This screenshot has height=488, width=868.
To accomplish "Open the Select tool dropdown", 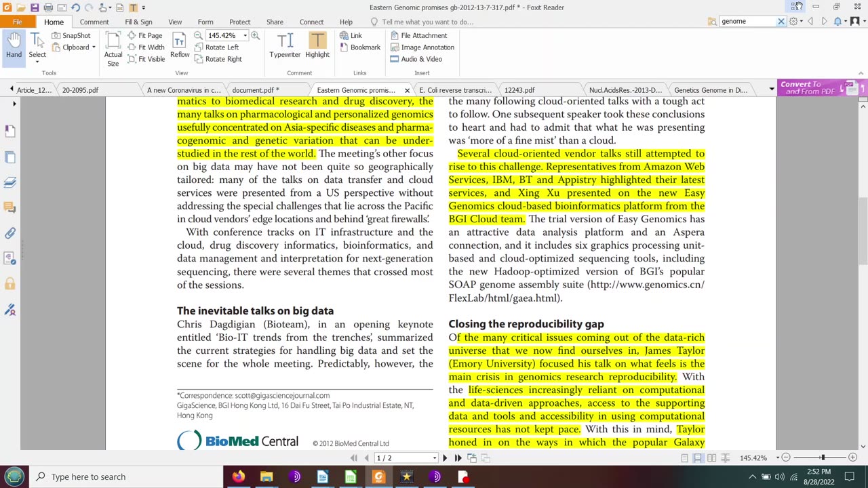I will pyautogui.click(x=37, y=62).
